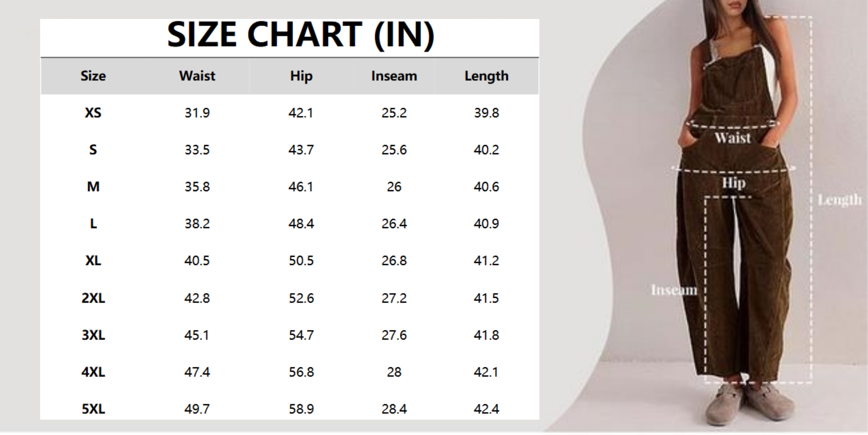Click the Inseam column header
Screen dimensions: 868x435
click(x=394, y=76)
